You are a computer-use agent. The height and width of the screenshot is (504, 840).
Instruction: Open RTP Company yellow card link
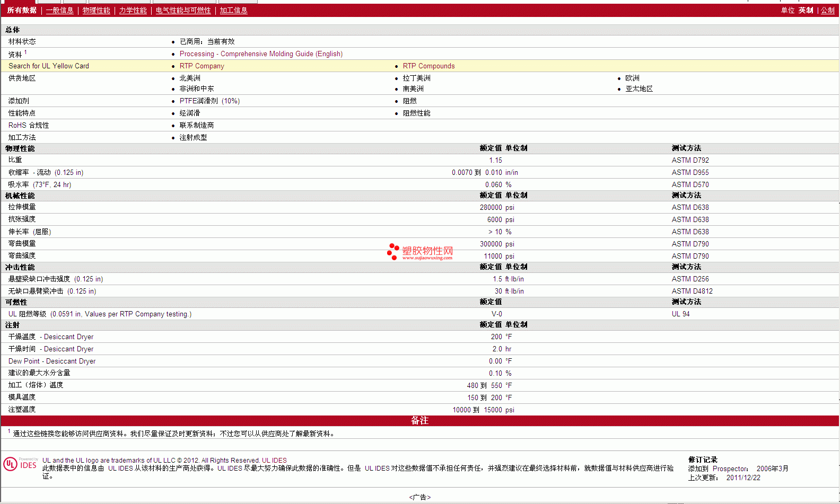[x=202, y=66]
